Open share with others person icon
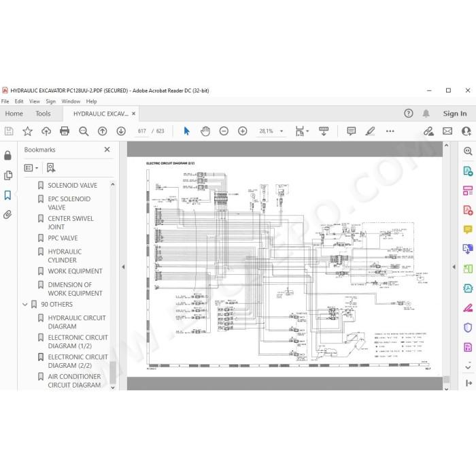The width and height of the screenshot is (476, 476). (x=466, y=131)
